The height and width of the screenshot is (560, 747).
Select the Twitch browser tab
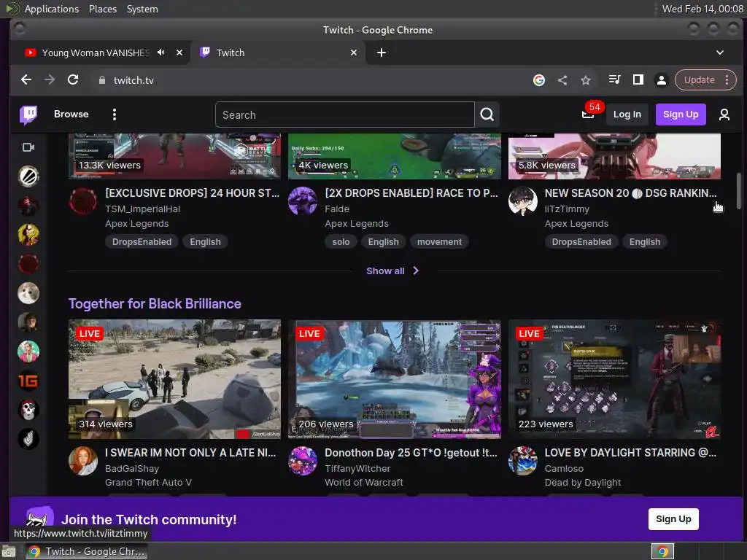pos(279,52)
